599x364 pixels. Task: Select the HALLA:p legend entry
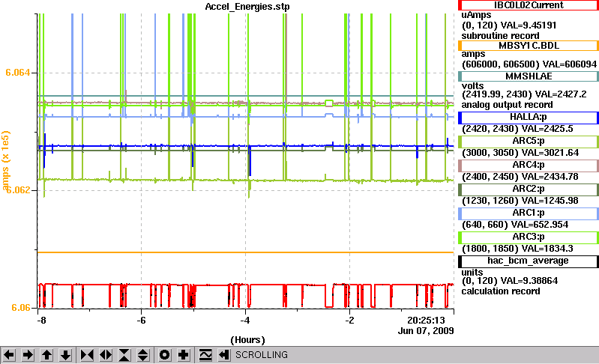pos(529,118)
